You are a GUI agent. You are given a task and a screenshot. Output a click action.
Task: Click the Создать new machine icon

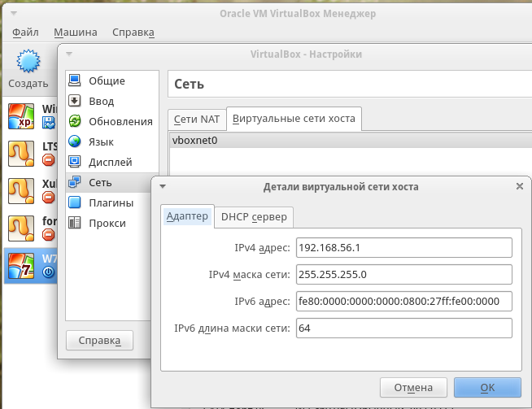pos(28,61)
